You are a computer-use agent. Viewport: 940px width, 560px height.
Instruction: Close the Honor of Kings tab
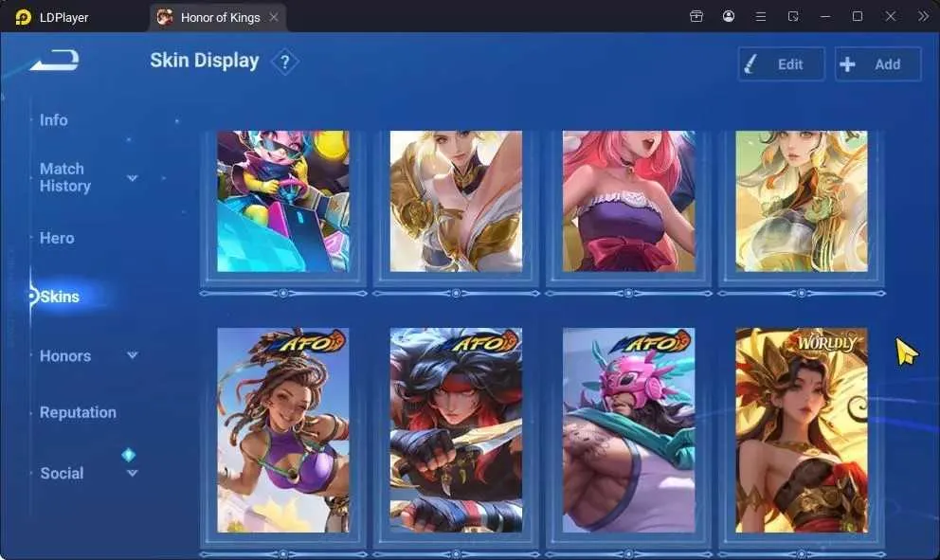tap(274, 17)
